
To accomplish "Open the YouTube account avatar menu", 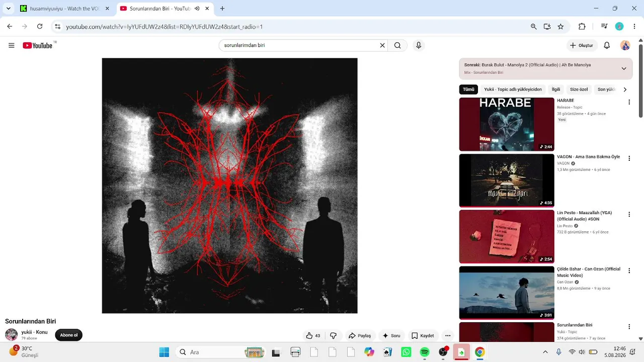I will coord(625,45).
